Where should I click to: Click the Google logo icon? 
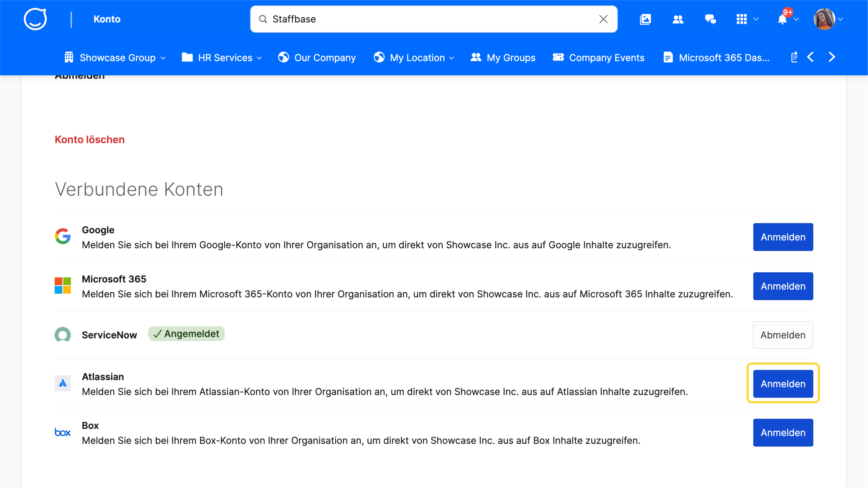point(63,236)
